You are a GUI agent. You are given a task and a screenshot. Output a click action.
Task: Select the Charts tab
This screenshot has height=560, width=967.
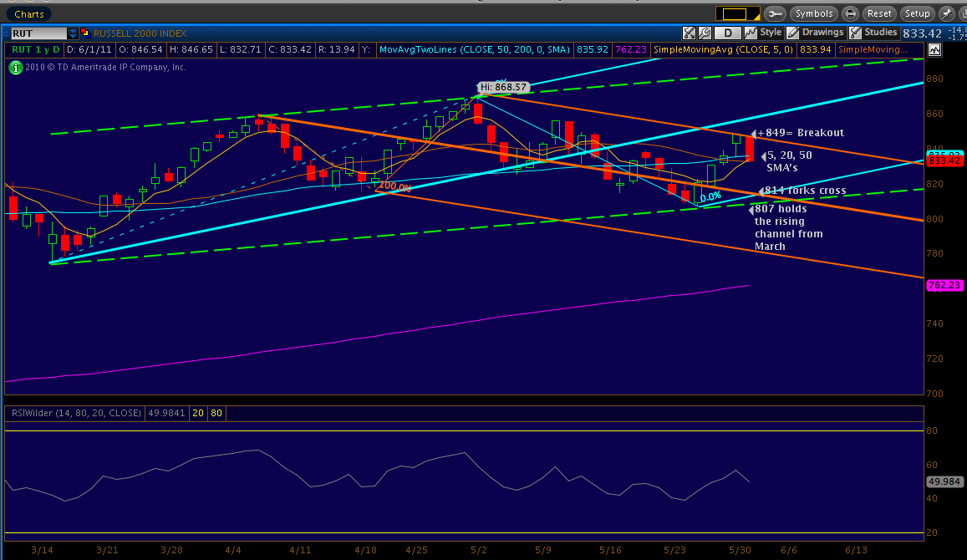tap(29, 13)
